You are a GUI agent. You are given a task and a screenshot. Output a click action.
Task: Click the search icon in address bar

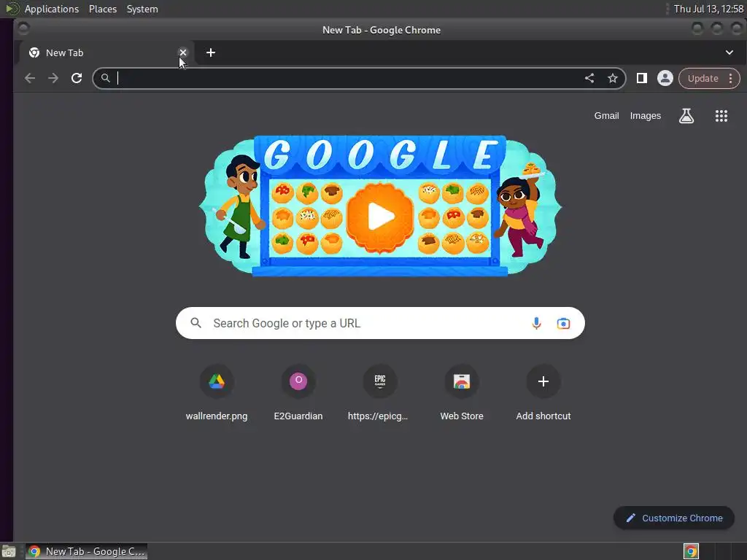point(106,78)
